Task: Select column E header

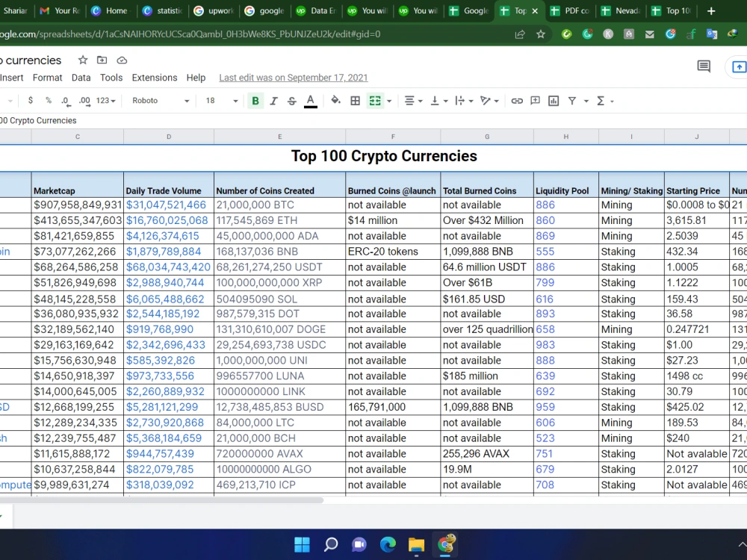Action: pyautogui.click(x=279, y=137)
